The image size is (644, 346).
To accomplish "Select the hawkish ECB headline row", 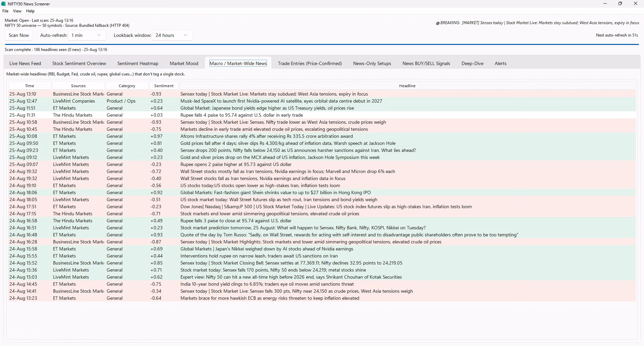I will 322,298.
